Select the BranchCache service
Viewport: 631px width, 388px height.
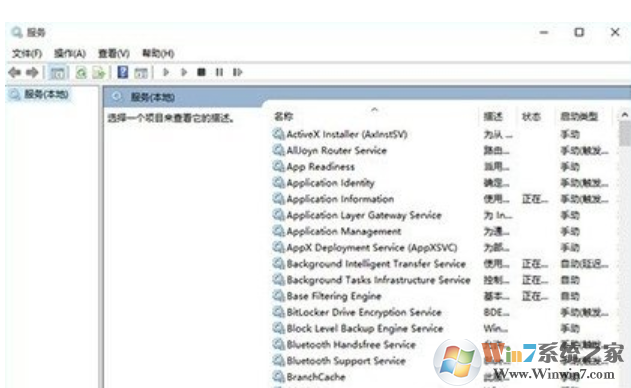[316, 377]
